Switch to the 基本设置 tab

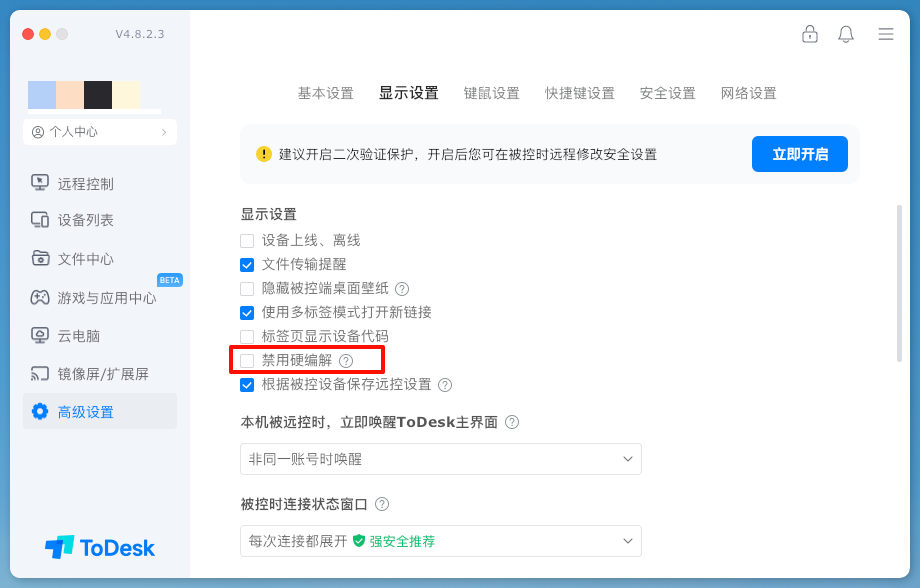coord(325,93)
